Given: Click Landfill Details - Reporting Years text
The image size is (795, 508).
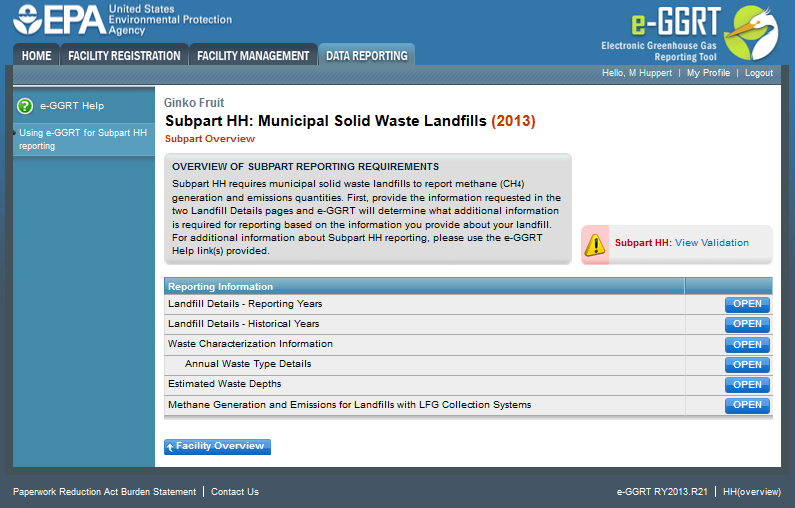Looking at the screenshot, I should pyautogui.click(x=245, y=304).
